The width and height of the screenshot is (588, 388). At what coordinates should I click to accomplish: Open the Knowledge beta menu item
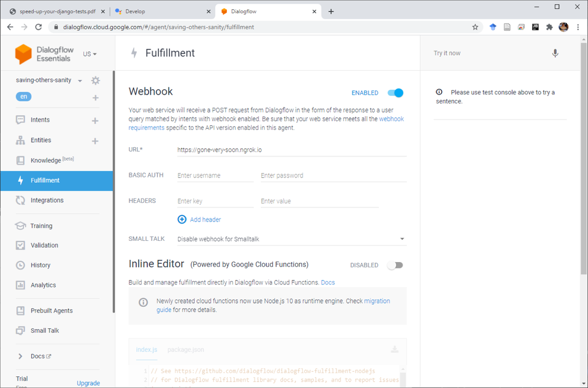pos(52,160)
